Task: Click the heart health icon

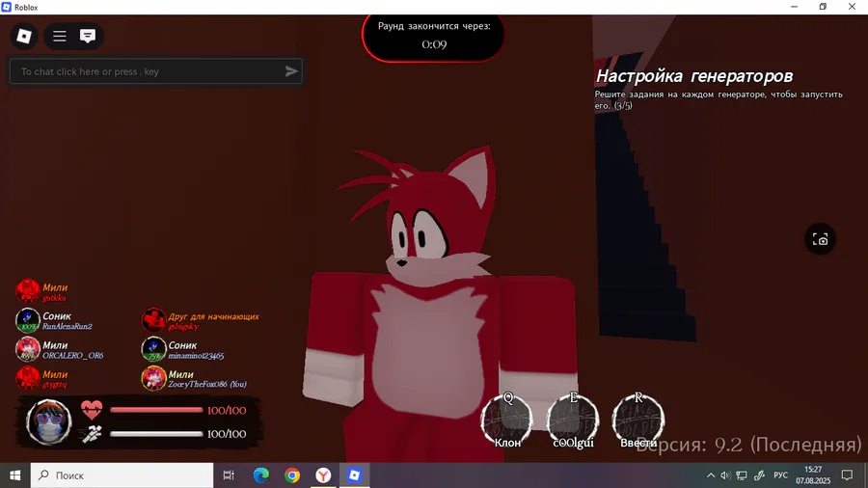Action: pyautogui.click(x=92, y=410)
